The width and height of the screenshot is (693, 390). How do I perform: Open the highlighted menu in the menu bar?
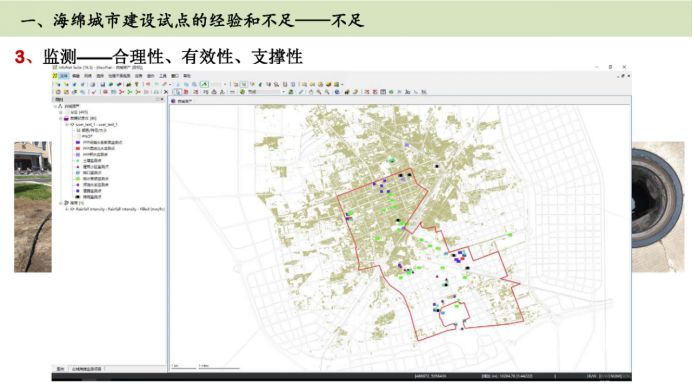64,76
